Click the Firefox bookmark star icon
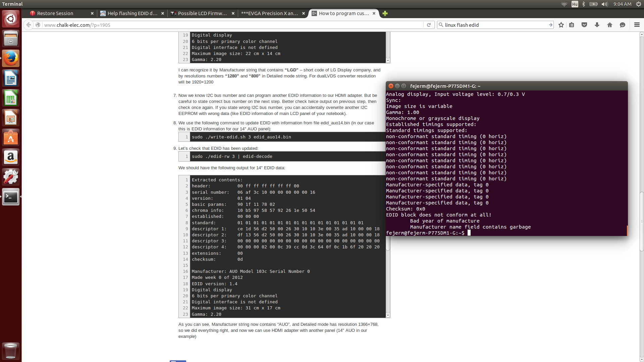 click(561, 25)
